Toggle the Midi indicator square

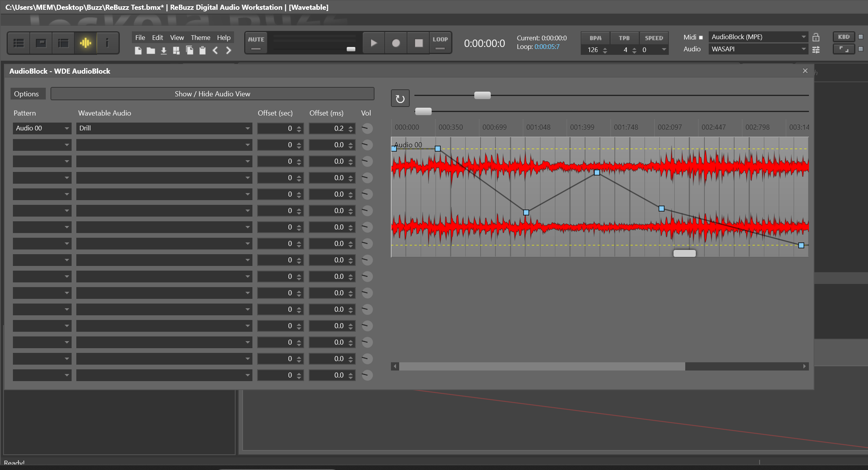[701, 38]
